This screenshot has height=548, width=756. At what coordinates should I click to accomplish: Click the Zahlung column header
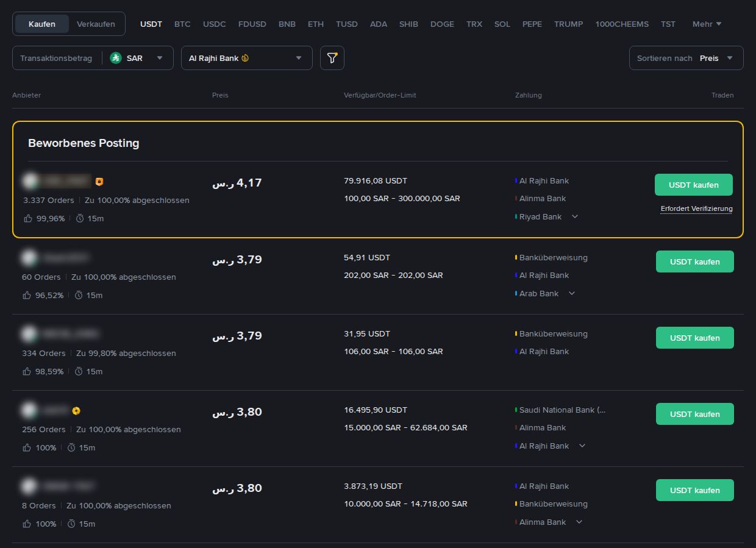pos(529,95)
